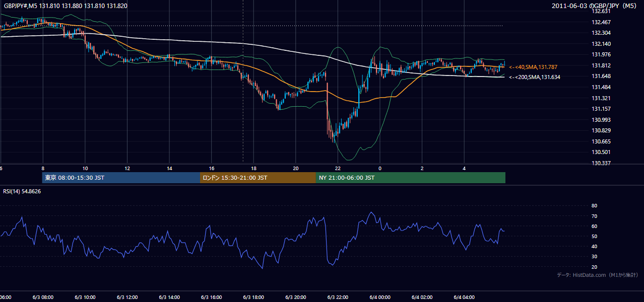Click the 132.467 price axis label

[601, 22]
